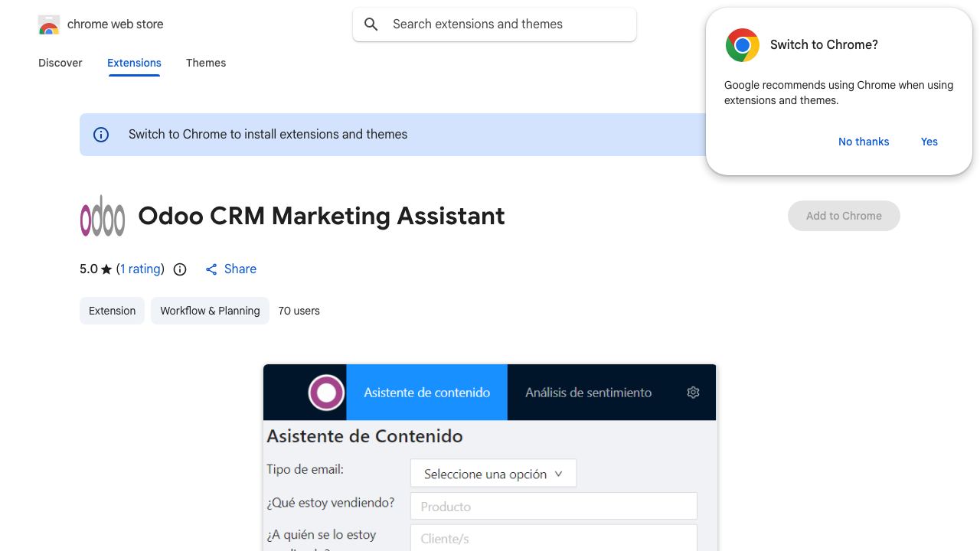Image resolution: width=980 pixels, height=551 pixels.
Task: Click the ¿Qué estoy vendiendo? label
Action: point(331,503)
